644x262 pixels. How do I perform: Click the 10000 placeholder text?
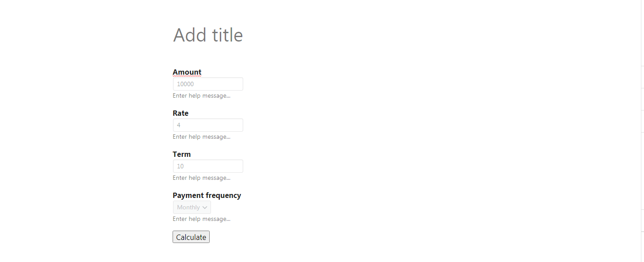(185, 84)
